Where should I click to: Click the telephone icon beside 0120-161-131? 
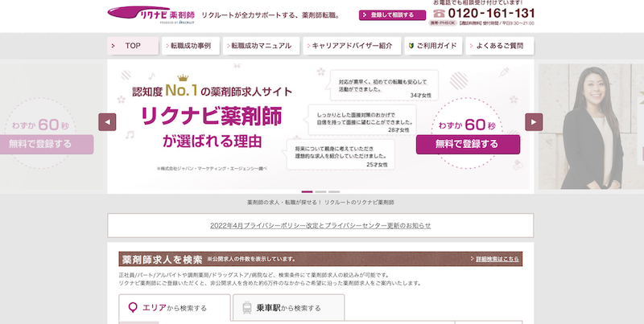pyautogui.click(x=439, y=14)
